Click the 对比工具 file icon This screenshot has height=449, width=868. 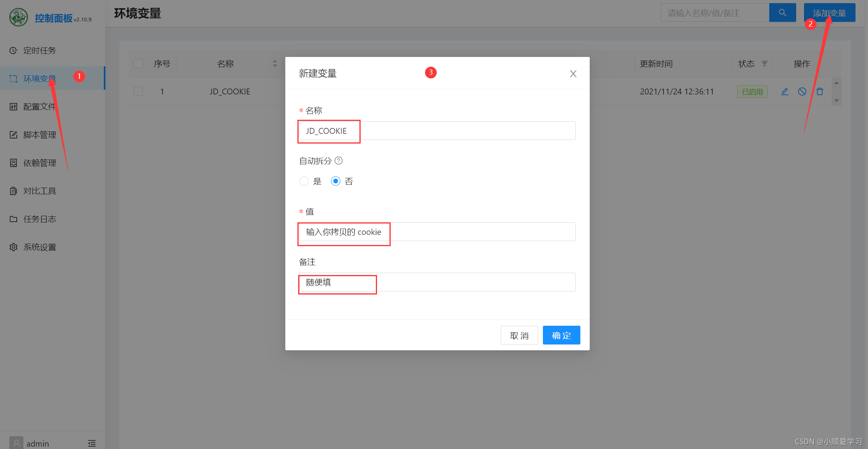(x=13, y=191)
